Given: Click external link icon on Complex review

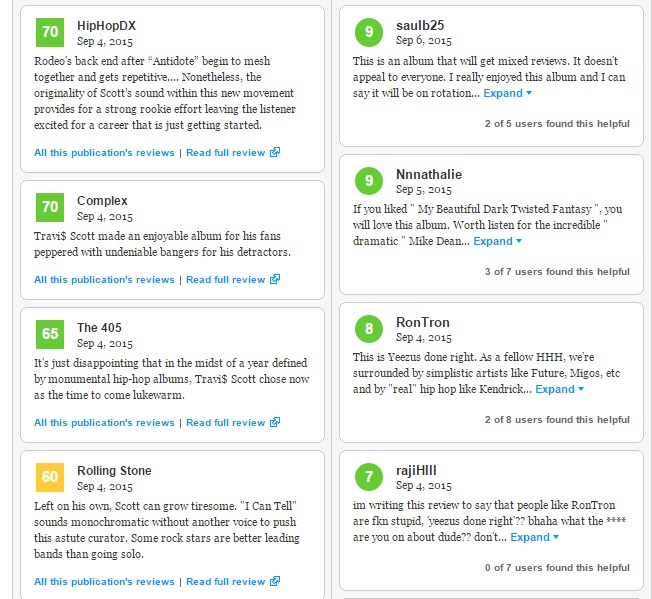Looking at the screenshot, I should pos(275,280).
